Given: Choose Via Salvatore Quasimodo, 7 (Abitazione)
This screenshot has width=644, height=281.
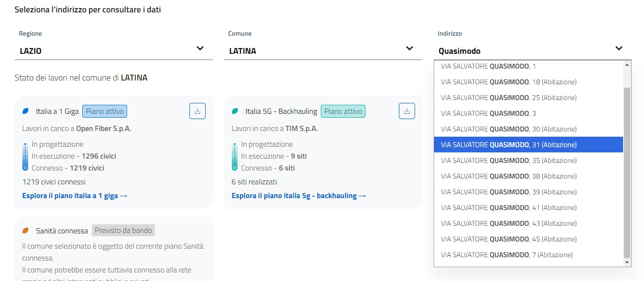Looking at the screenshot, I should click(507, 255).
